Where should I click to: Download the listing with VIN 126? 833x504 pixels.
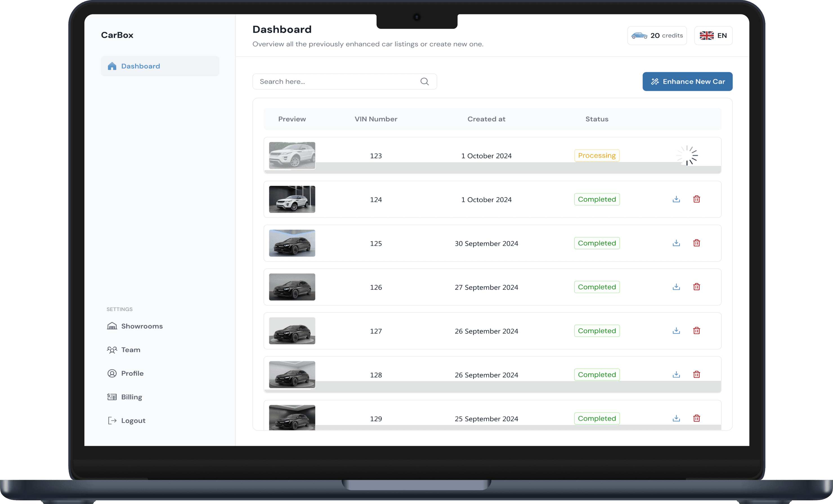click(676, 287)
